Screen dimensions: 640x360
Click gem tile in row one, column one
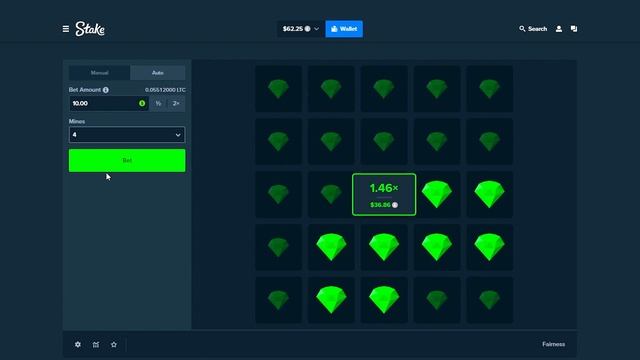[278, 89]
